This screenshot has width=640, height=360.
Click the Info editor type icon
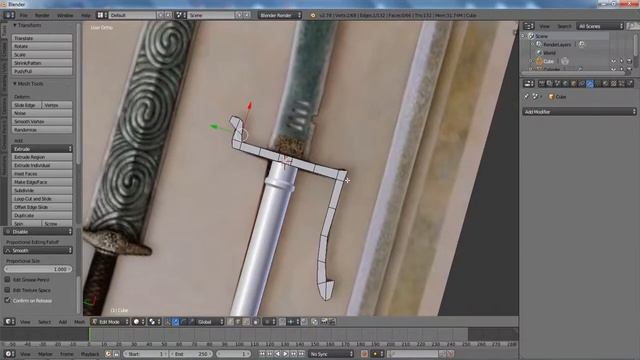(9, 15)
